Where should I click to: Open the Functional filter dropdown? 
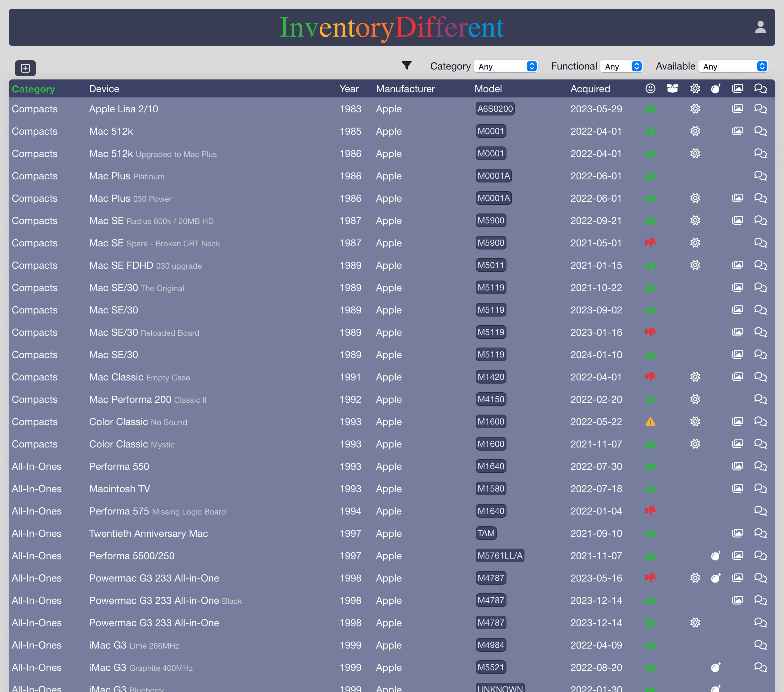621,66
